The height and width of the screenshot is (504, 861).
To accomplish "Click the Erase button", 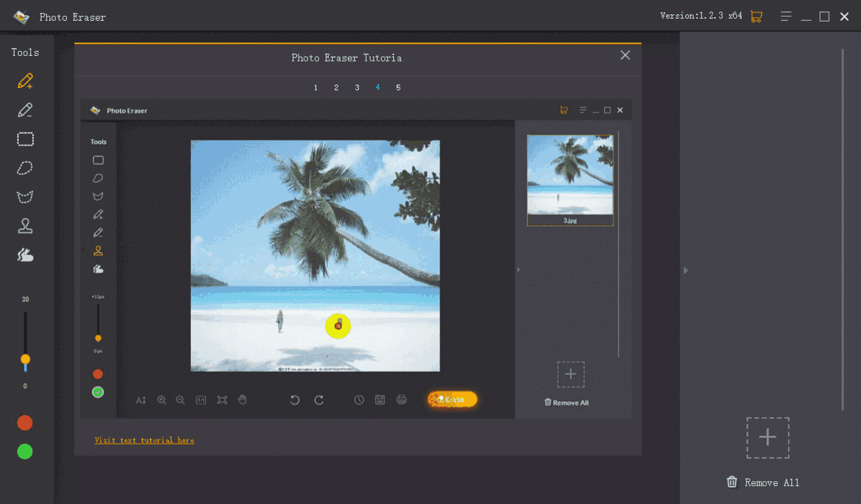I will [x=451, y=399].
